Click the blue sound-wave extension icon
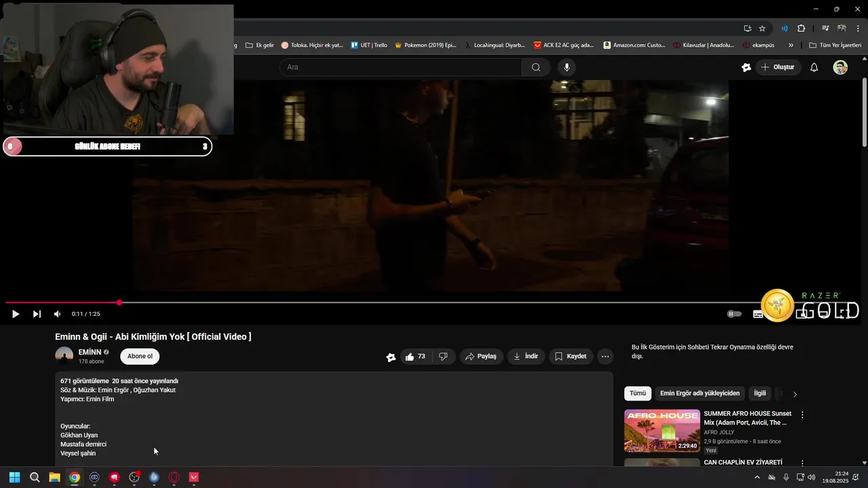The image size is (868, 488). [x=785, y=28]
